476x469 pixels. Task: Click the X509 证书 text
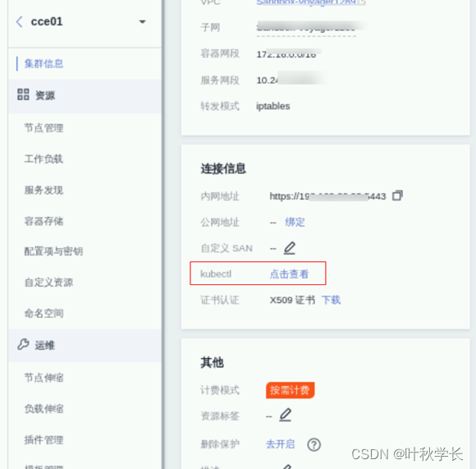click(x=292, y=300)
